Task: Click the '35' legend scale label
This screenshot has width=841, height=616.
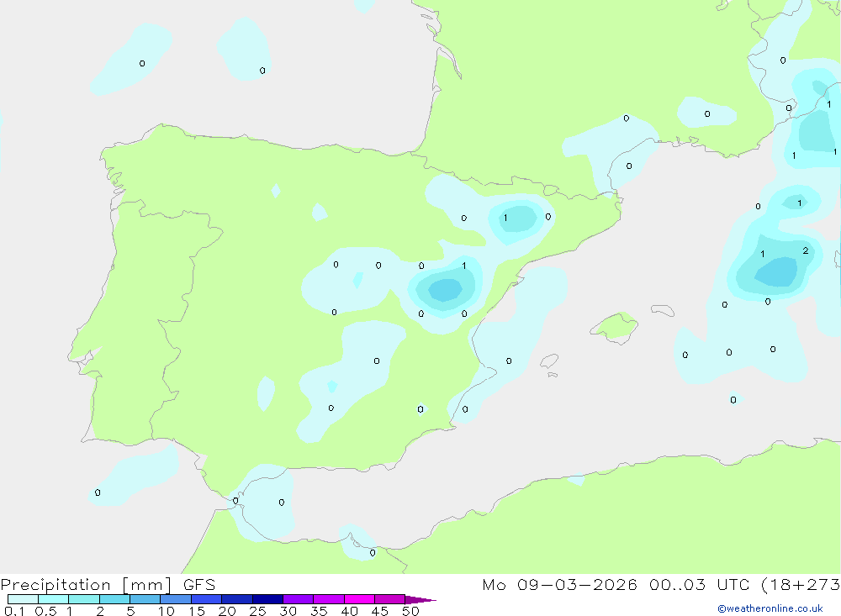Action: pos(319,611)
